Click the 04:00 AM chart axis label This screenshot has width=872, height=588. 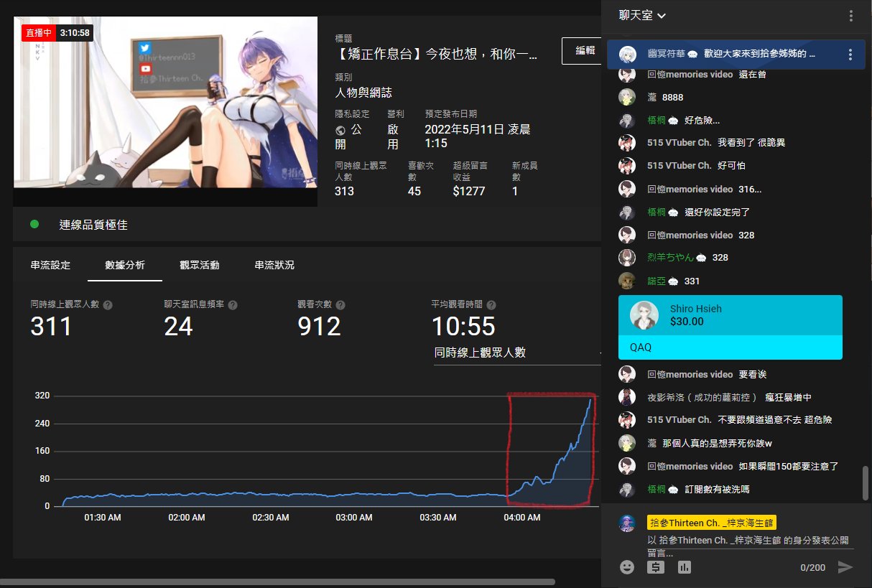[522, 518]
